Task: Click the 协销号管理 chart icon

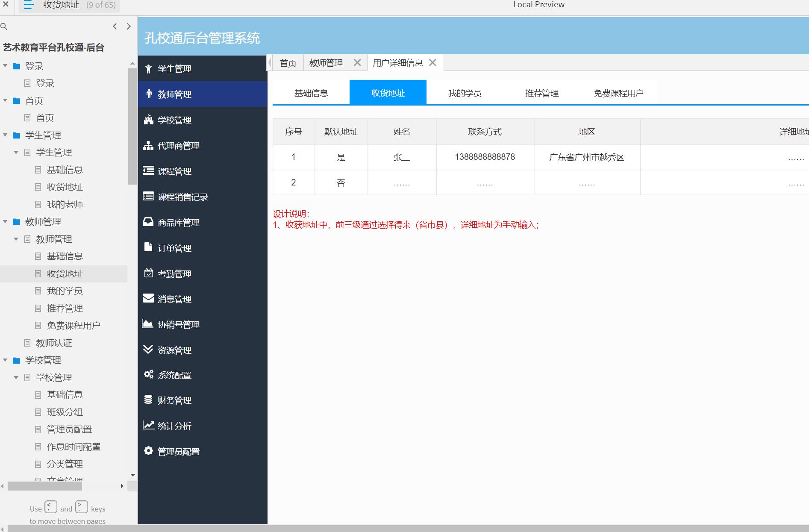Action: [x=147, y=324]
